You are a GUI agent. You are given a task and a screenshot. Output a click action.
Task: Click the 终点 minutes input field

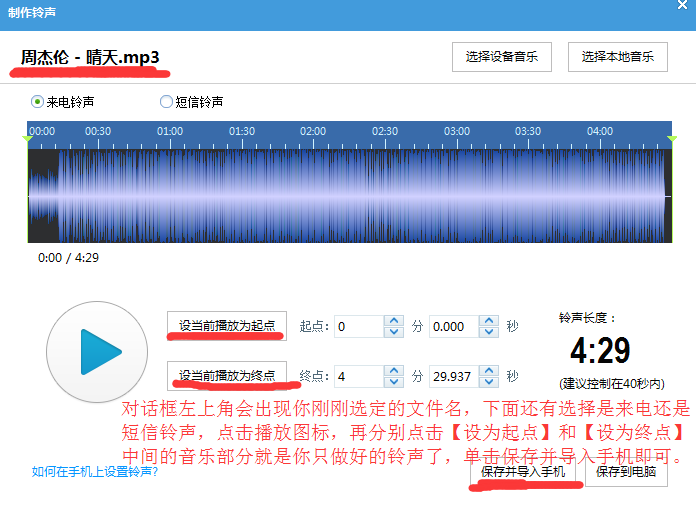[359, 376]
